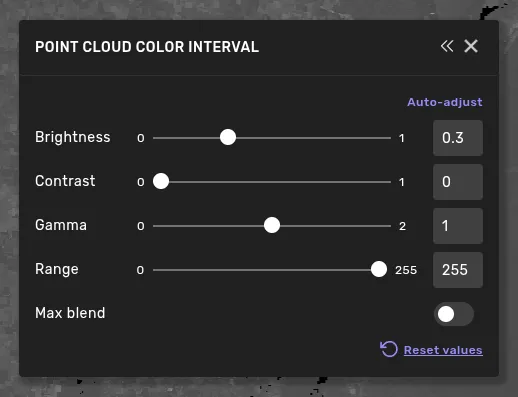The image size is (518, 397).
Task: Click the Gamma slider handle
Action: pos(272,225)
